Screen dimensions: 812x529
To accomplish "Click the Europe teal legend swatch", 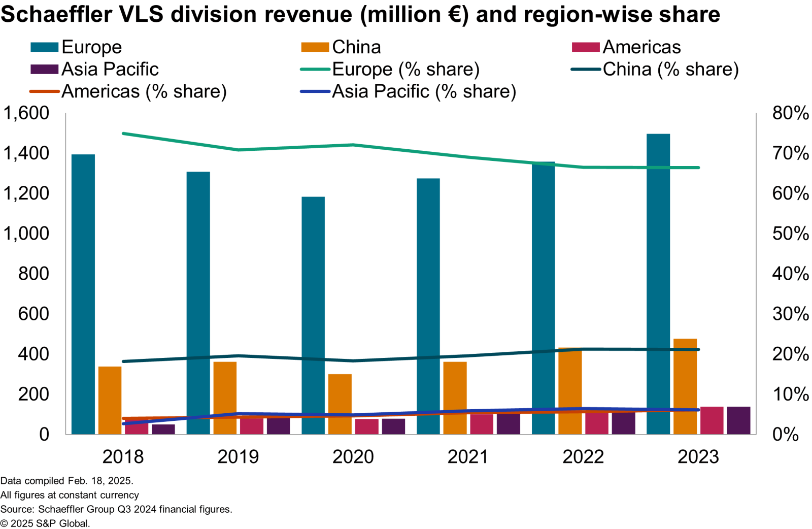I will (44, 47).
